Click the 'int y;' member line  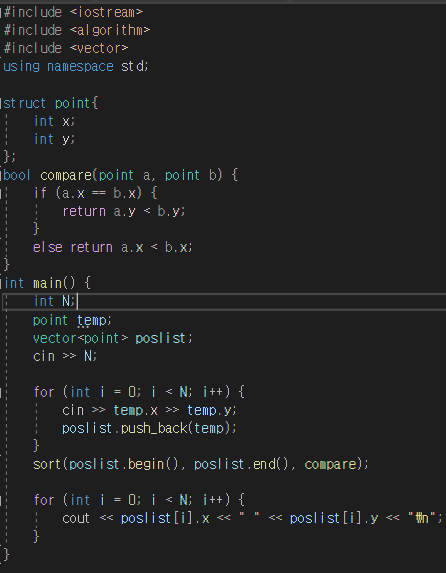(x=54, y=139)
